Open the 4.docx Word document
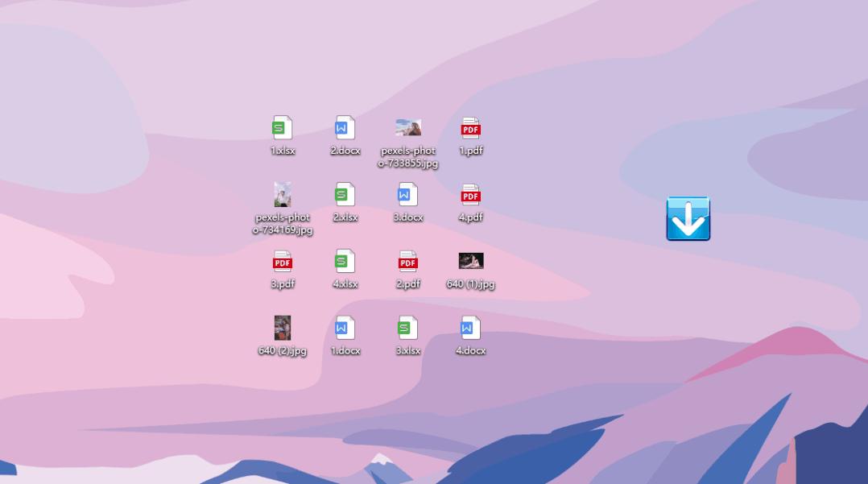The width and height of the screenshot is (868, 484). [470, 329]
